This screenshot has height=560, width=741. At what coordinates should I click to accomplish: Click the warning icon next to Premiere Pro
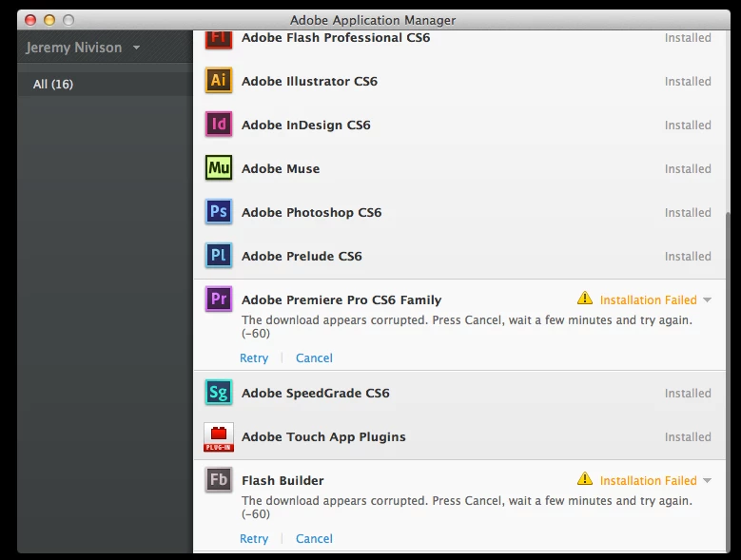pyautogui.click(x=585, y=298)
